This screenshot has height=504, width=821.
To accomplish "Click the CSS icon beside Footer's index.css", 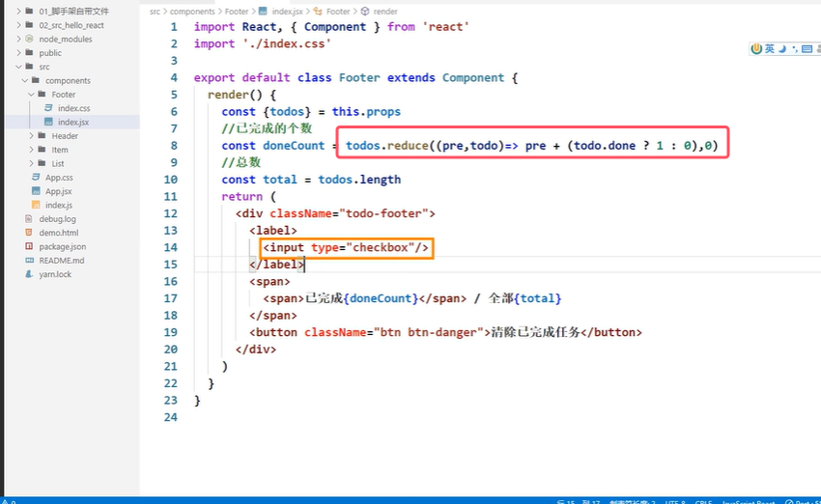I will coord(48,108).
